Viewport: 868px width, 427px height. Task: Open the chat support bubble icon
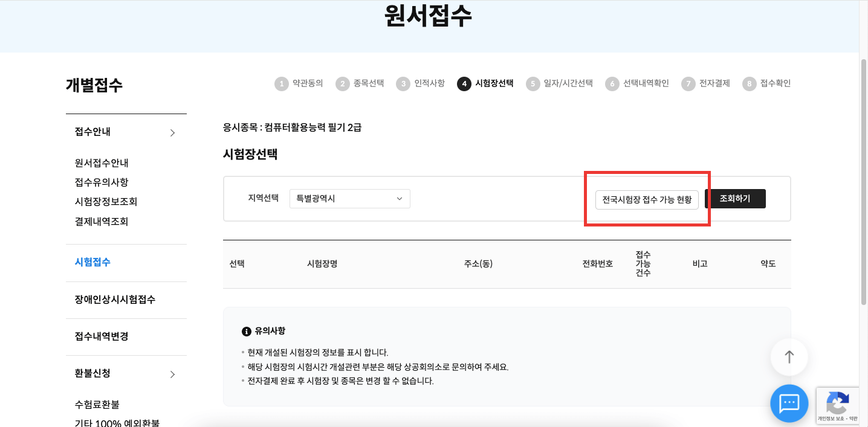pyautogui.click(x=789, y=403)
